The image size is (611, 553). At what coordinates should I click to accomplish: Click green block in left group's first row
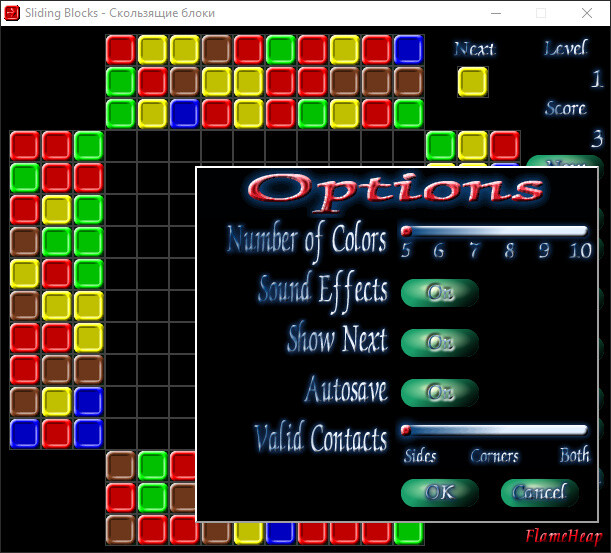coord(88,146)
